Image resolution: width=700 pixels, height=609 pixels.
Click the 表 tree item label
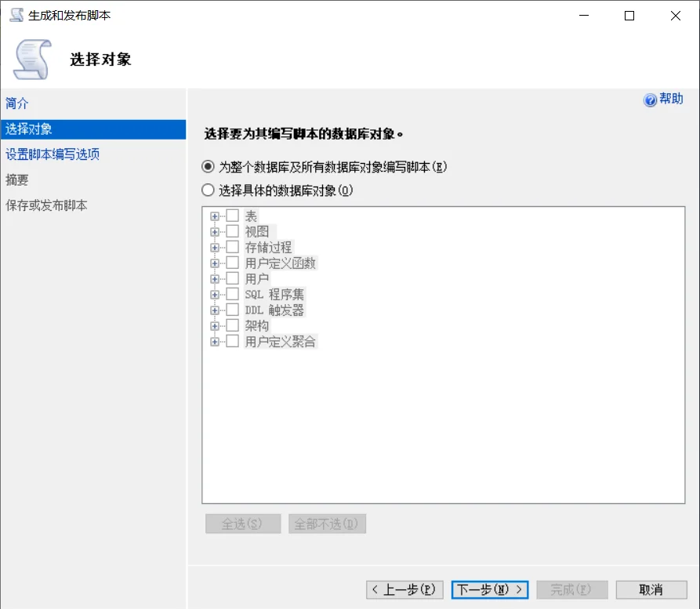pyautogui.click(x=251, y=216)
